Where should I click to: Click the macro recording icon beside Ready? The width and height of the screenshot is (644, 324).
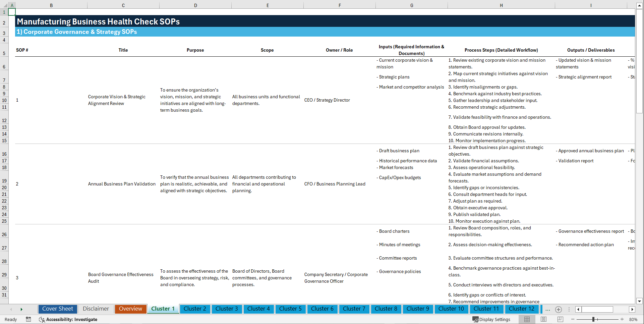(x=28, y=319)
